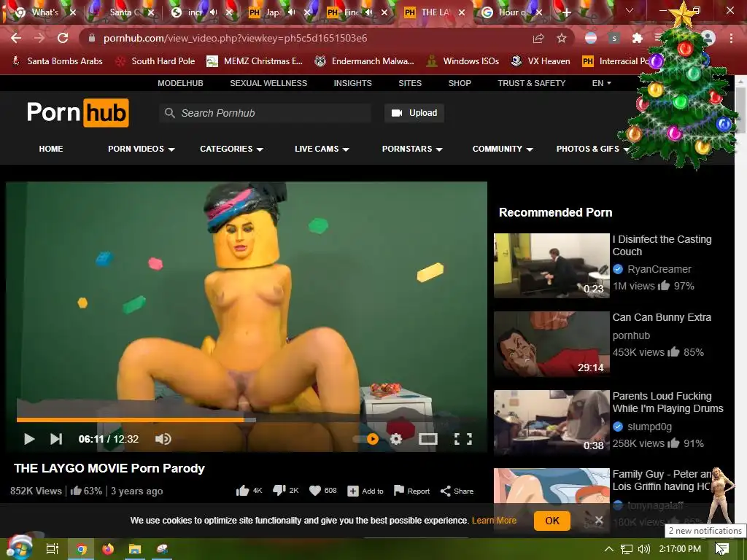This screenshot has height=560, width=747.
Task: Accept cookies with the OK button
Action: tap(551, 521)
